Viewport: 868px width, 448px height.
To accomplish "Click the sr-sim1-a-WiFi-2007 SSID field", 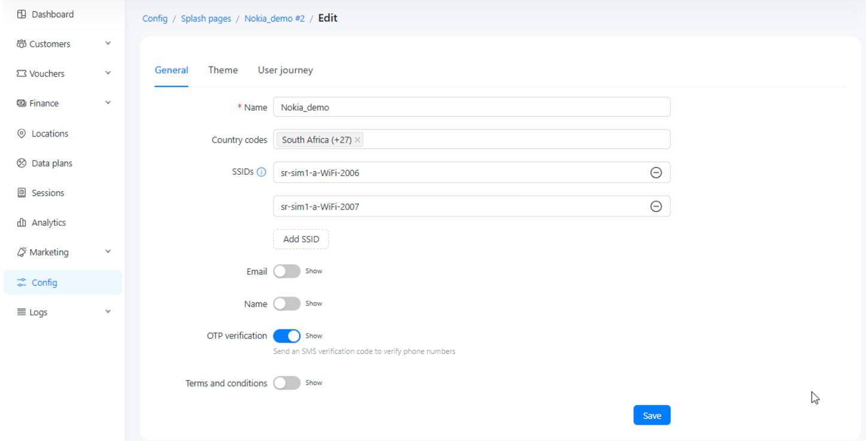I will [x=472, y=206].
